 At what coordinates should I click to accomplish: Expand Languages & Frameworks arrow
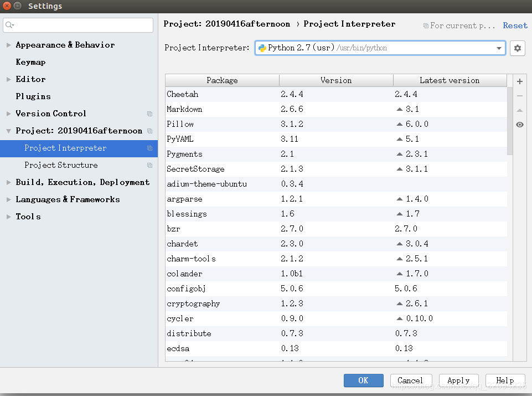point(9,199)
